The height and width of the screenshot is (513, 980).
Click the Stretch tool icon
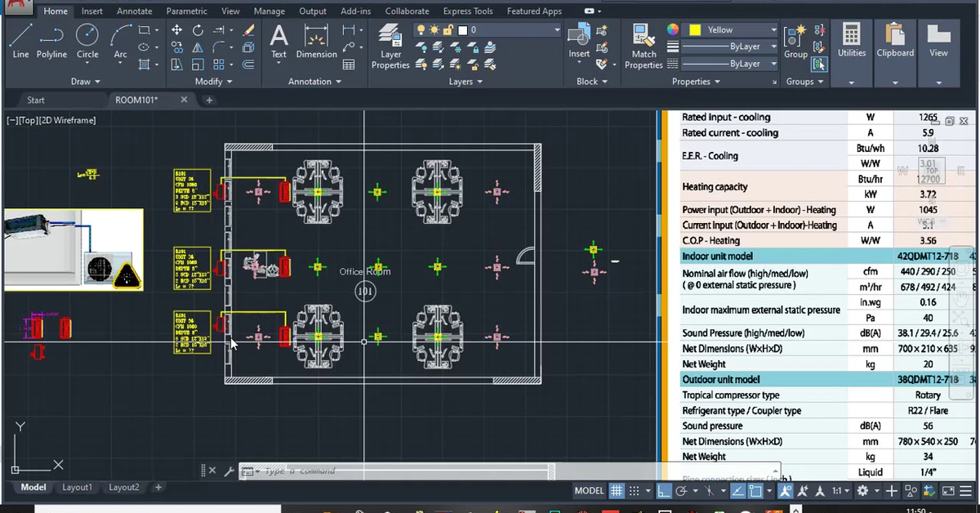point(176,65)
